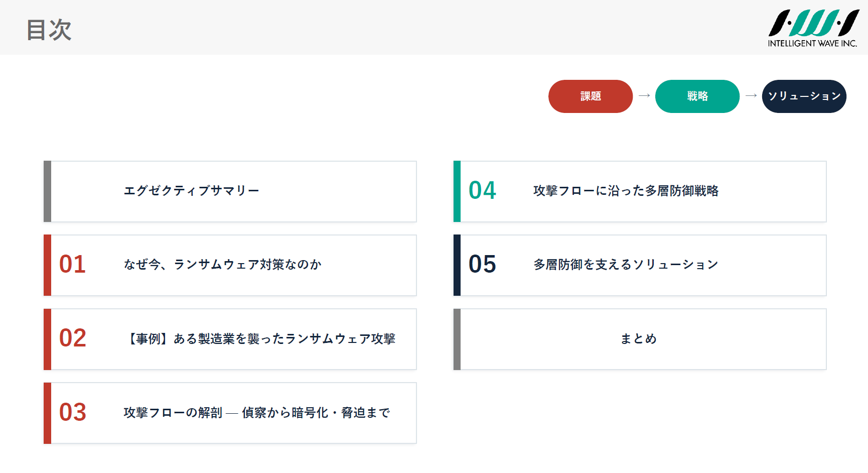
Task: Open the まとめ section
Action: [x=640, y=339]
